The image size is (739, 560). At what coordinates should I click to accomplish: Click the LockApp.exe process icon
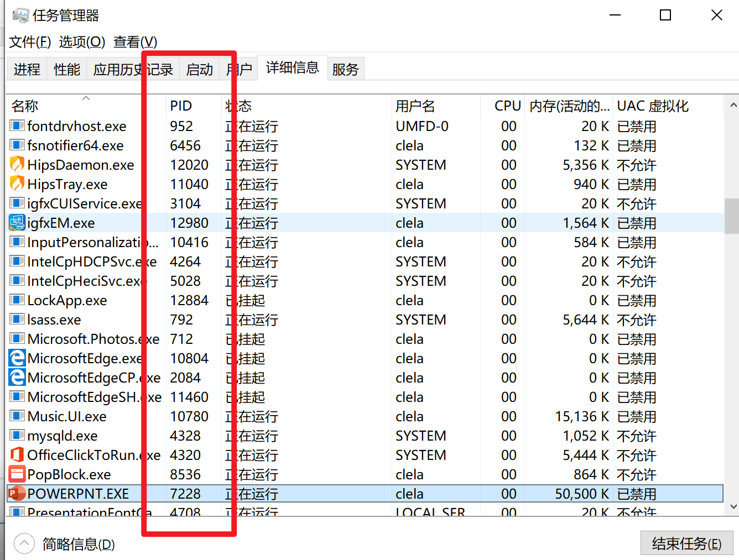point(17,300)
